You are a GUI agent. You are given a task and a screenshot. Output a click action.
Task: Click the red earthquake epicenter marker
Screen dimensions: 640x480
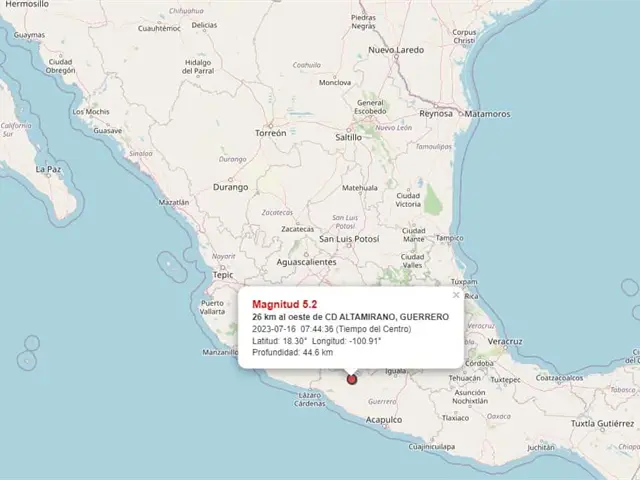(x=351, y=378)
